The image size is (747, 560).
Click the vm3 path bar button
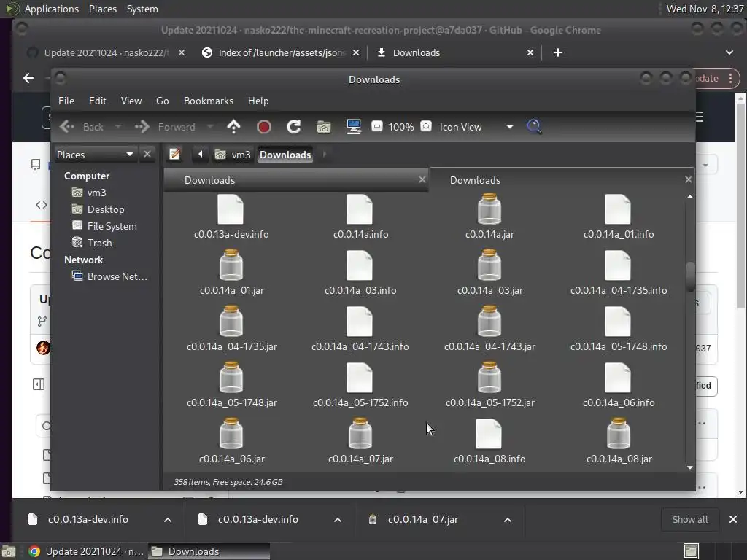(233, 154)
